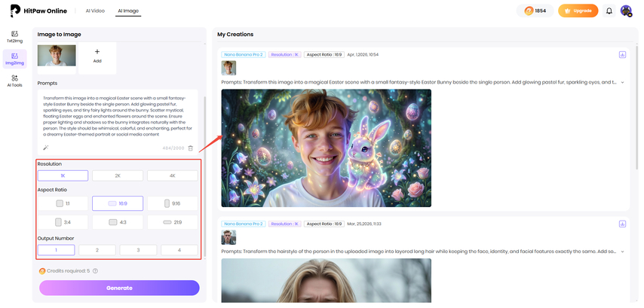
Task: Click the HitPaw Online logo
Action: [x=38, y=11]
